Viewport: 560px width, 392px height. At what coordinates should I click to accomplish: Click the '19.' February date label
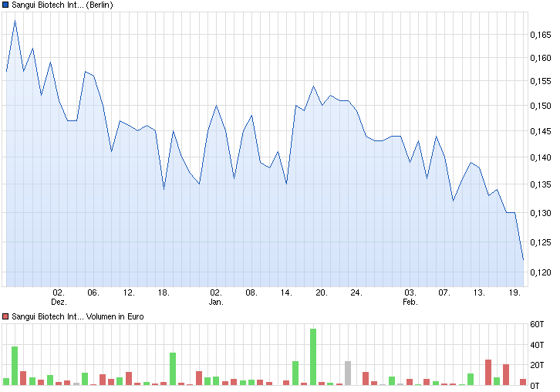pyautogui.click(x=514, y=292)
